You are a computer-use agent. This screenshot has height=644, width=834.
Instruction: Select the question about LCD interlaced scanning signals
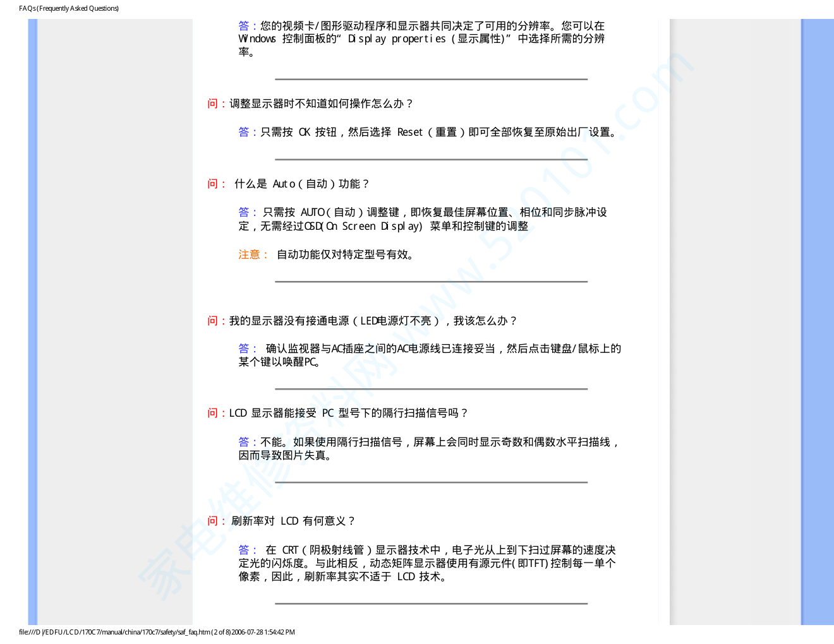pyautogui.click(x=348, y=413)
